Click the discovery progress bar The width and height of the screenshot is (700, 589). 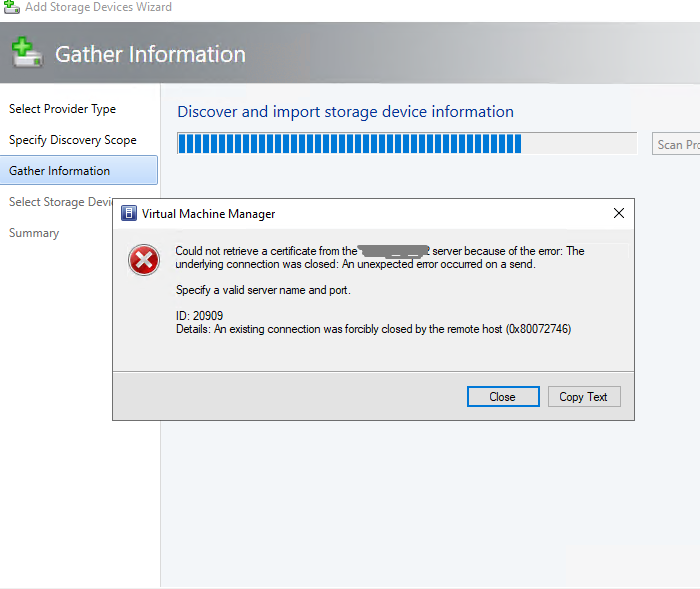(407, 143)
